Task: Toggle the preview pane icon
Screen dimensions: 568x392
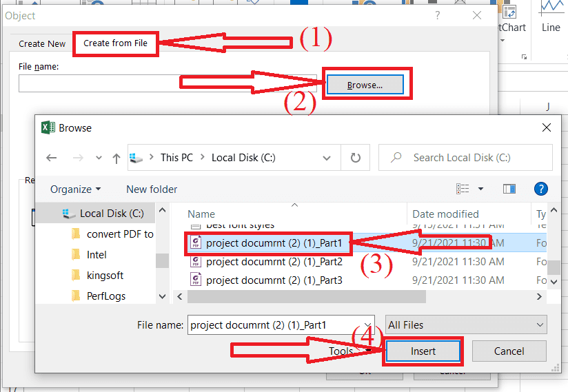Action: 509,189
